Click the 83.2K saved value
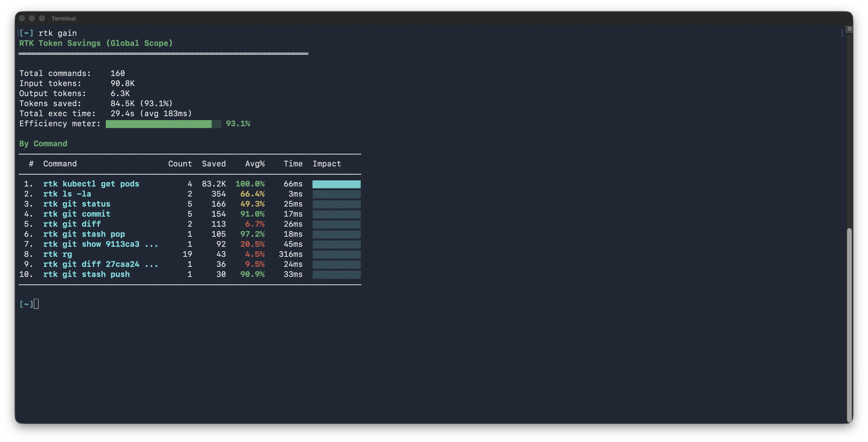 [214, 184]
